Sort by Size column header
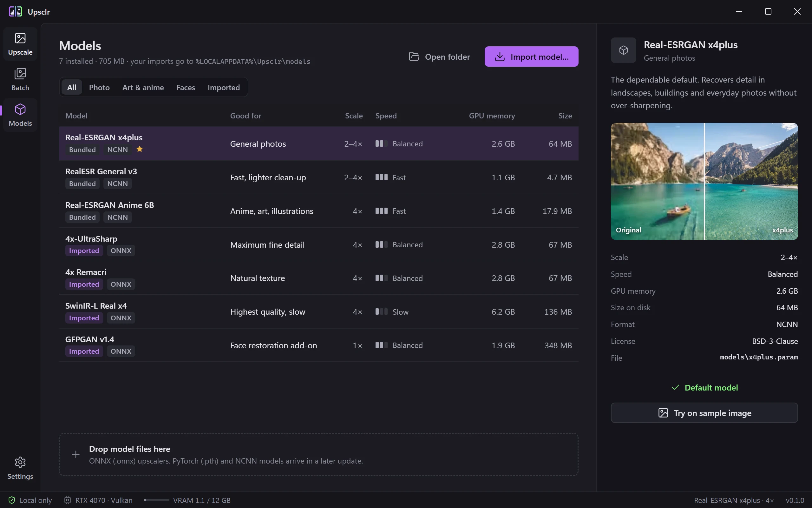The height and width of the screenshot is (508, 812). pos(565,116)
